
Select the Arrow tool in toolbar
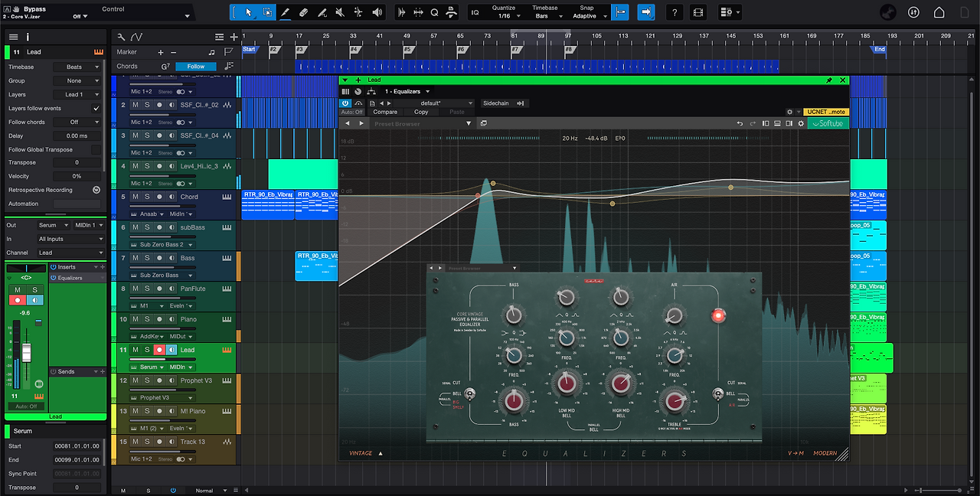click(x=248, y=12)
